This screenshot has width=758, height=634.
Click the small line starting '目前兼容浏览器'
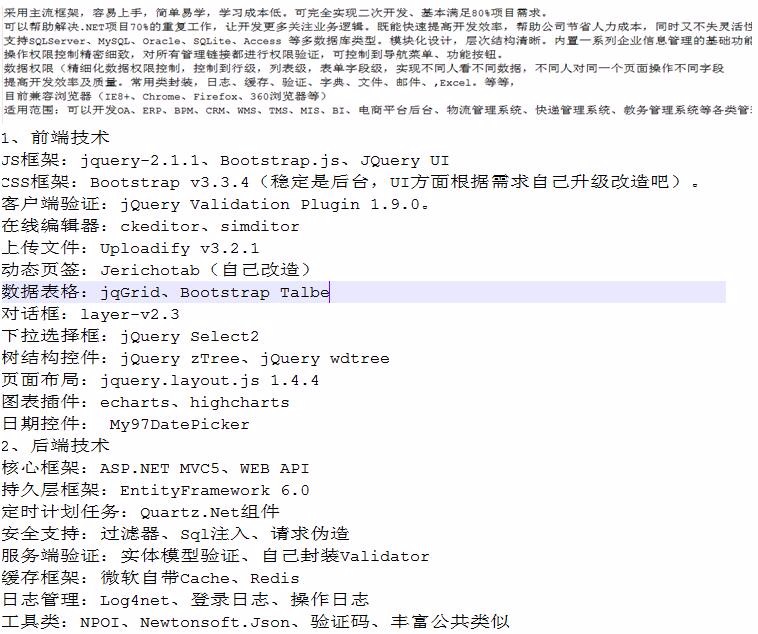(165, 97)
